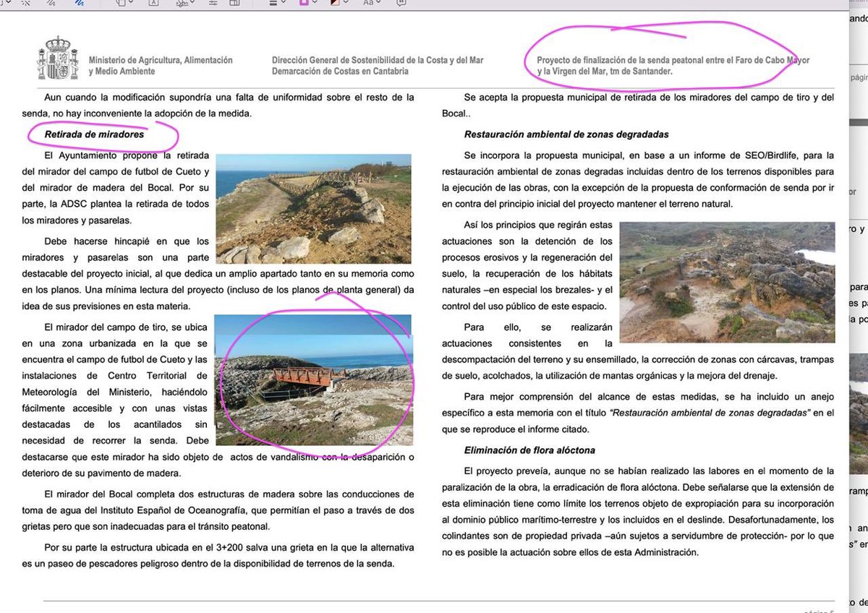Click the Fill Color swatch
868x613 pixels.
pos(335,3)
